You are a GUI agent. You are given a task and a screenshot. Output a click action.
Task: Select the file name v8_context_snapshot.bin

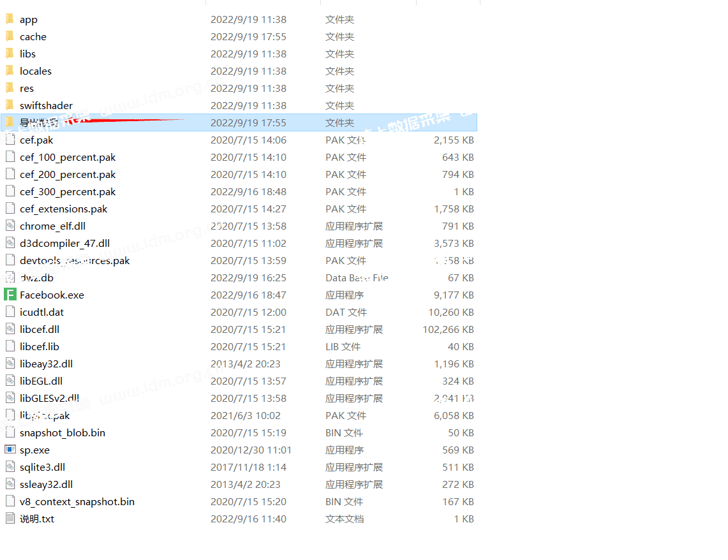(x=77, y=501)
